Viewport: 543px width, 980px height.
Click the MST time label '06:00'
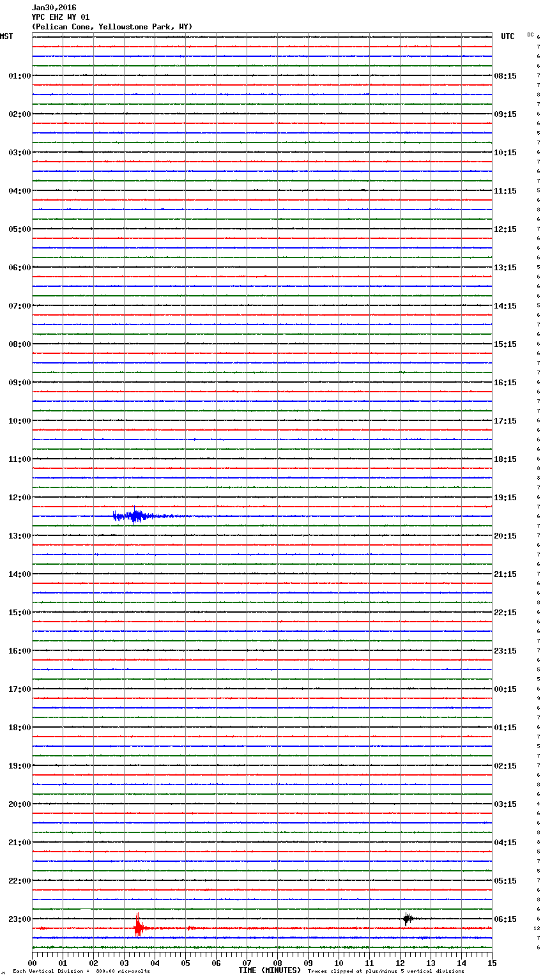pos(20,268)
